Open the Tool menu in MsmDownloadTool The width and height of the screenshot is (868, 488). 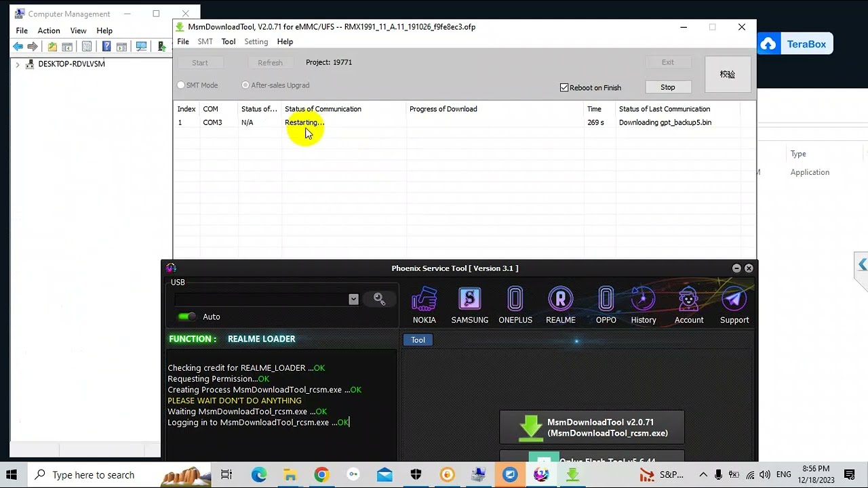click(229, 42)
